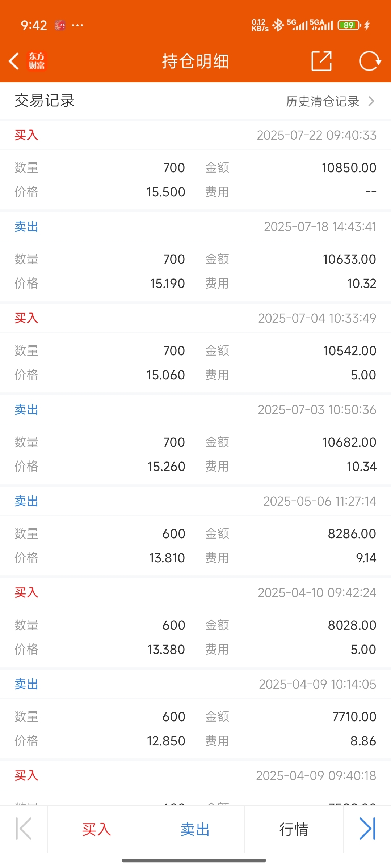
Task: Open 历史清仓记录 chevron arrow
Action: pos(371,101)
